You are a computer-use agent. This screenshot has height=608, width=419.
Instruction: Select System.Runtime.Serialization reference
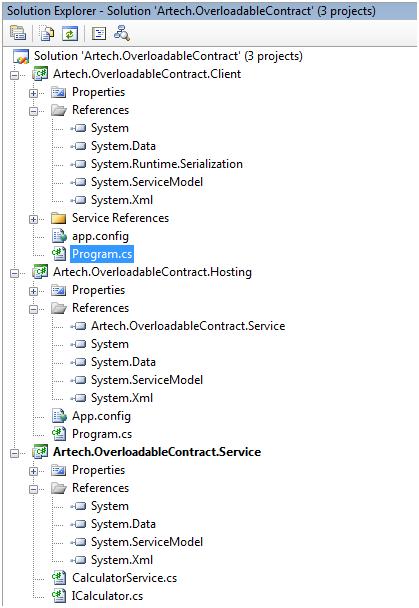[x=167, y=164]
